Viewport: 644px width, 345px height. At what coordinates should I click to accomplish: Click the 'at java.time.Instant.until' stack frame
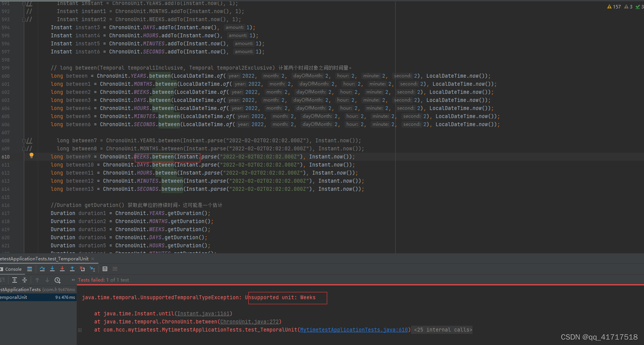coord(163,314)
